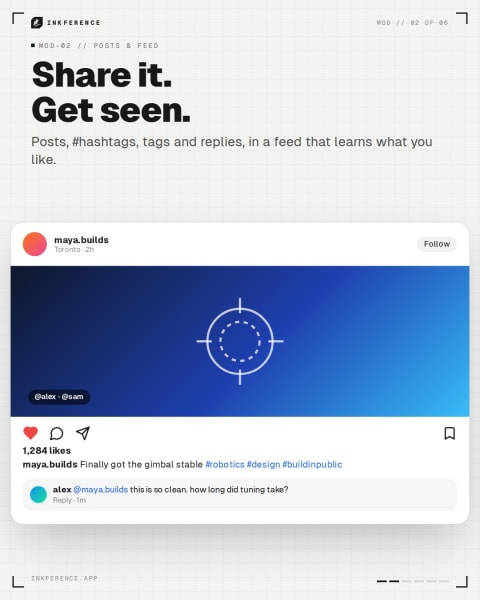This screenshot has width=480, height=600.
Task: Tap the crosshair target in the post image
Action: coord(240,341)
